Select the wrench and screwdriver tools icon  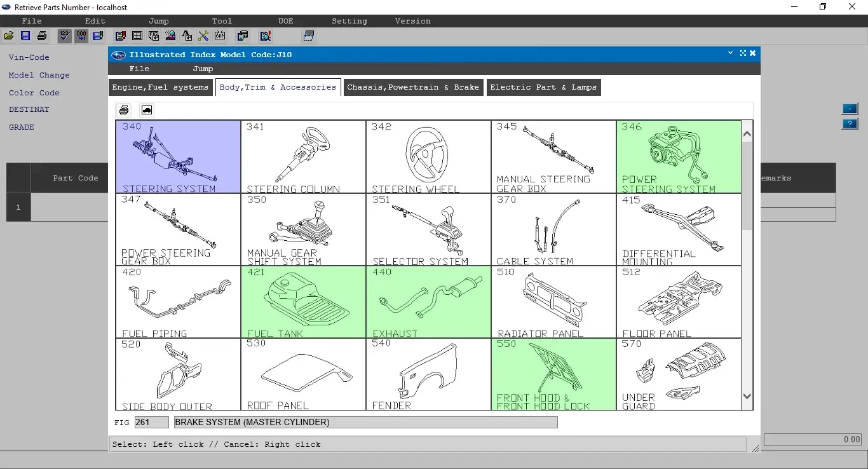pyautogui.click(x=203, y=36)
